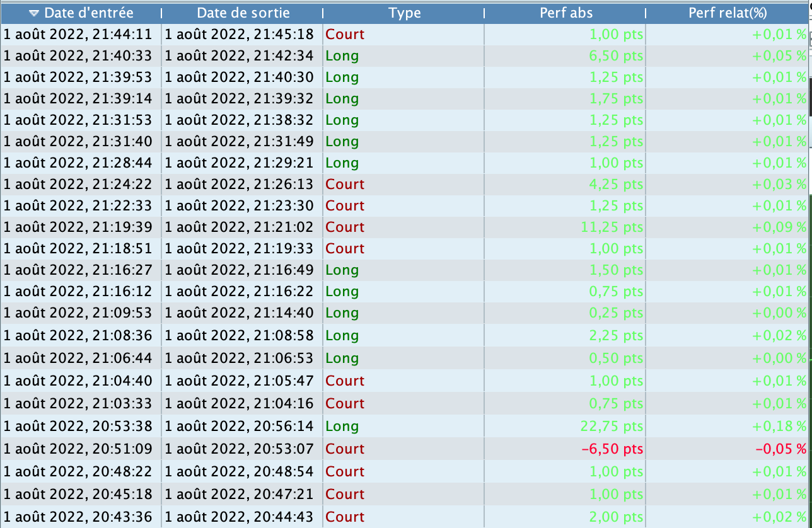Sort by the Date de sortie column
Viewport: 812px width, 528px height.
243,13
